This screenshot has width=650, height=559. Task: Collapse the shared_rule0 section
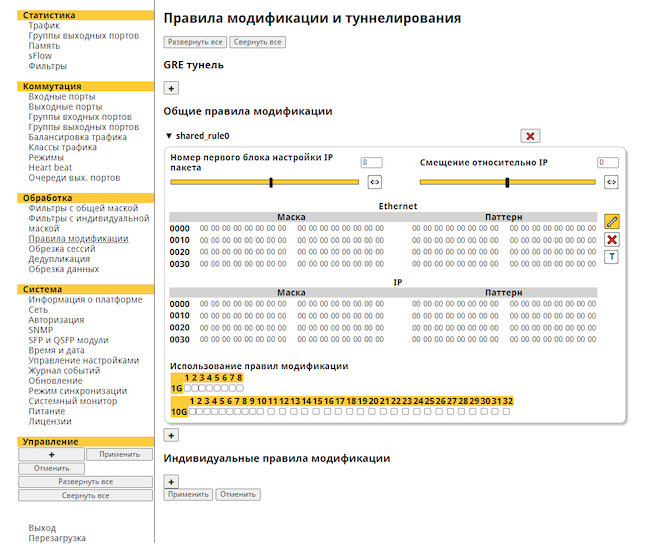(x=168, y=136)
